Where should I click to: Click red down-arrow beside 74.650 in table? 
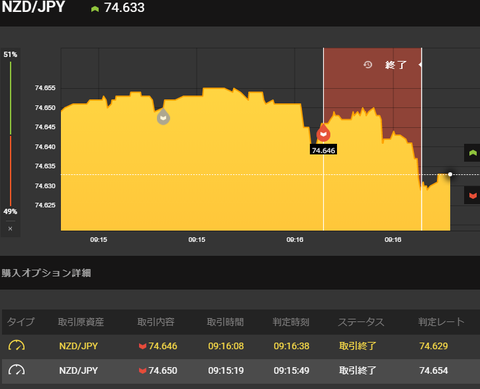pos(142,371)
